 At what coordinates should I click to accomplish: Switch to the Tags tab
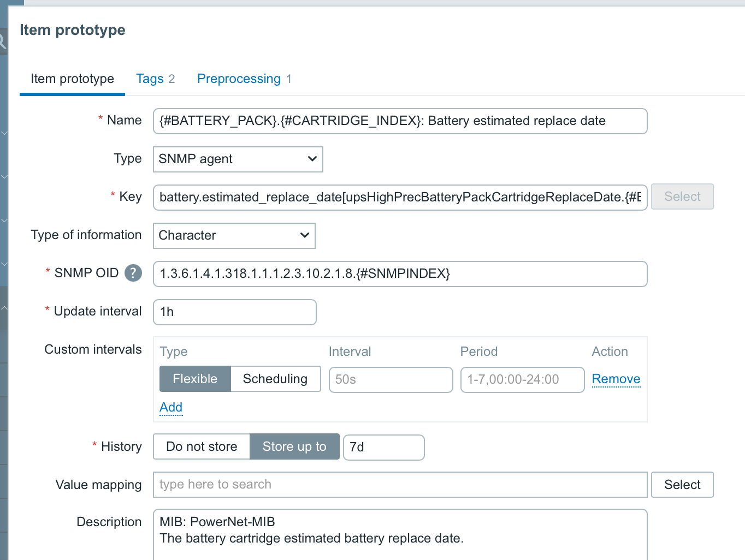tap(155, 79)
